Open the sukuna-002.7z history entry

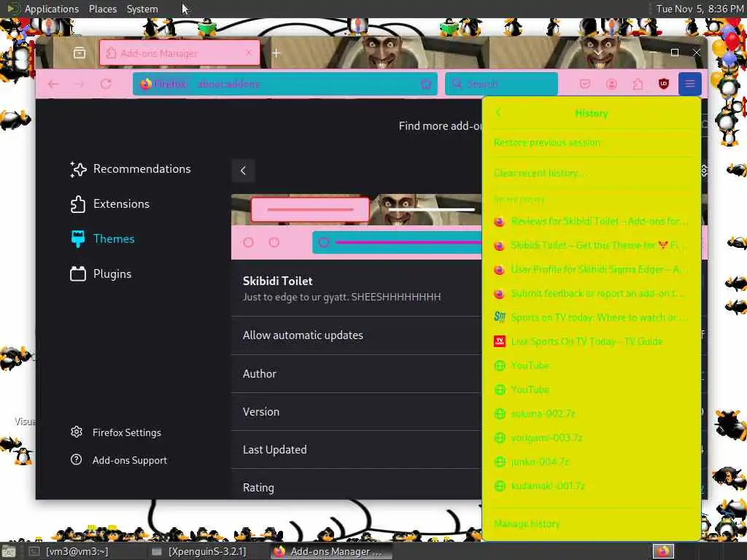[591, 414]
